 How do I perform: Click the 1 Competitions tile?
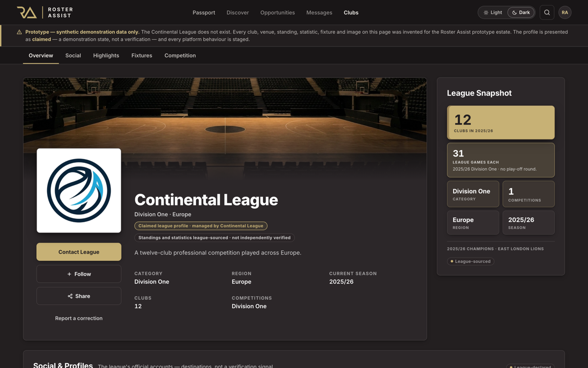click(529, 194)
